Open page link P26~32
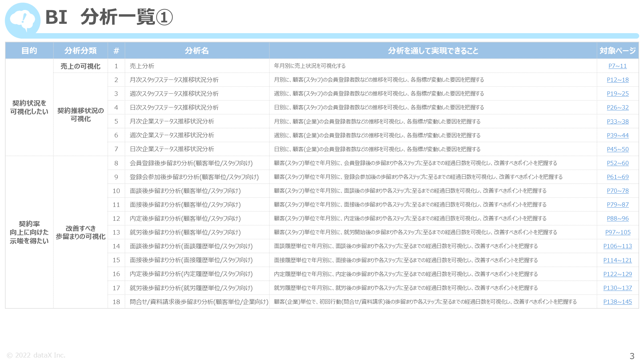The image size is (644, 362). point(618,107)
